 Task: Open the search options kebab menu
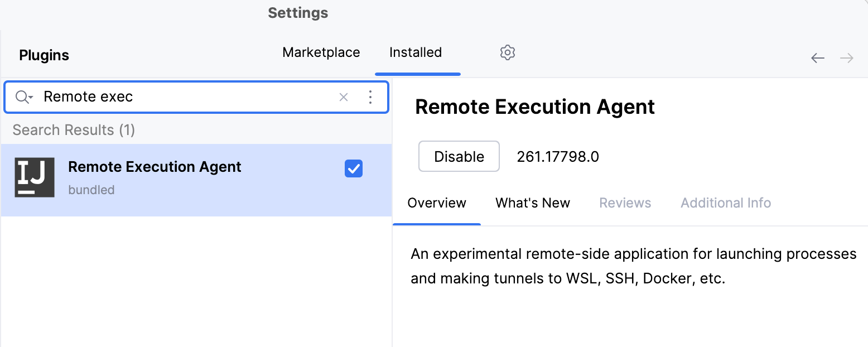coord(370,97)
